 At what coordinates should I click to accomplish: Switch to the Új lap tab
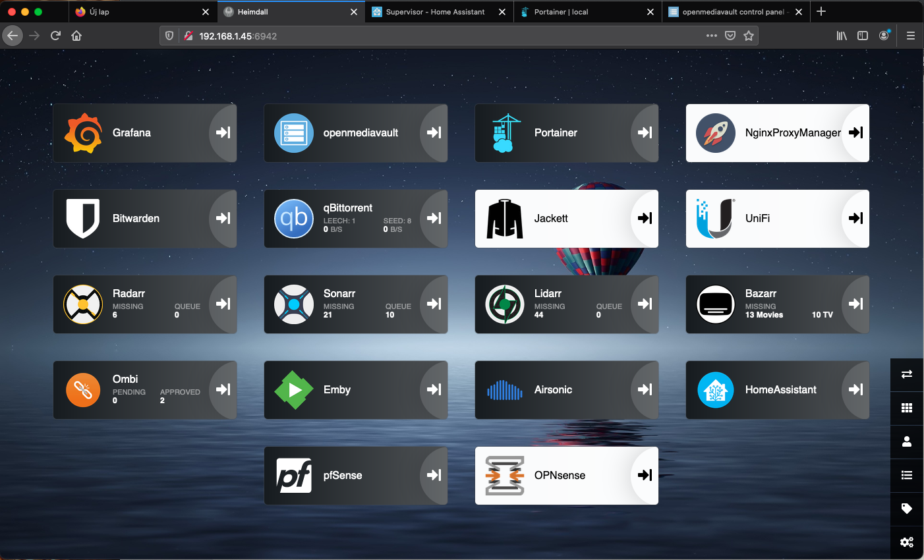coord(142,12)
